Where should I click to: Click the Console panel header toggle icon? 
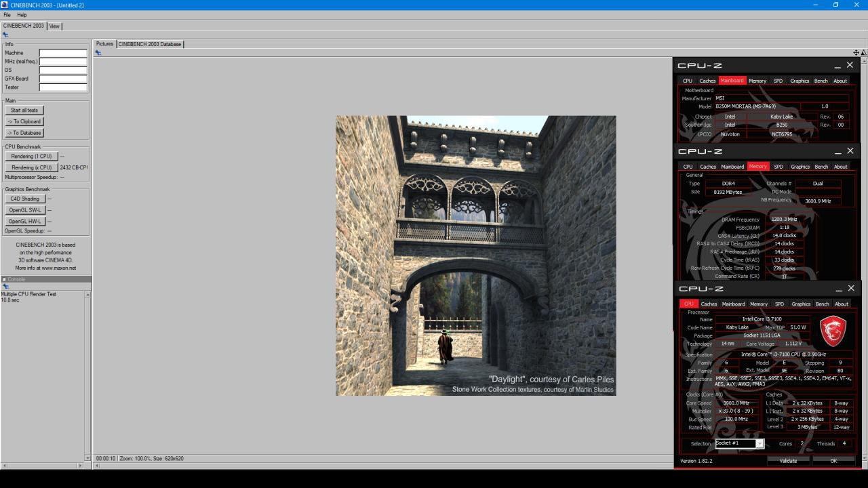pos(3,279)
